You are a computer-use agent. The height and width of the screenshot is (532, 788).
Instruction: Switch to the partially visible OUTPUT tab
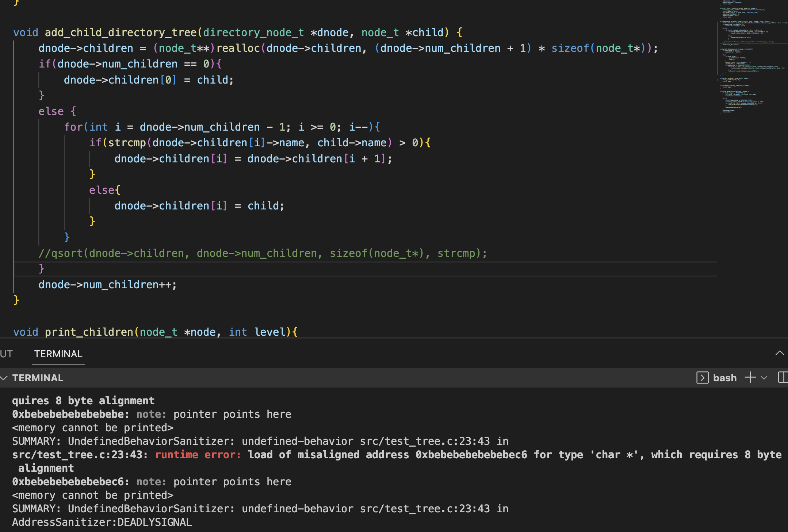[6, 354]
